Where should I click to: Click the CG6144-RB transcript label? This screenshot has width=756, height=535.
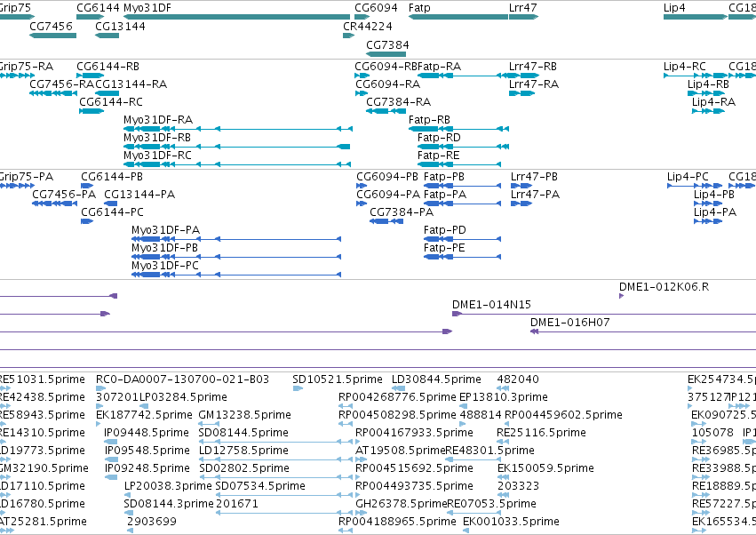click(108, 66)
